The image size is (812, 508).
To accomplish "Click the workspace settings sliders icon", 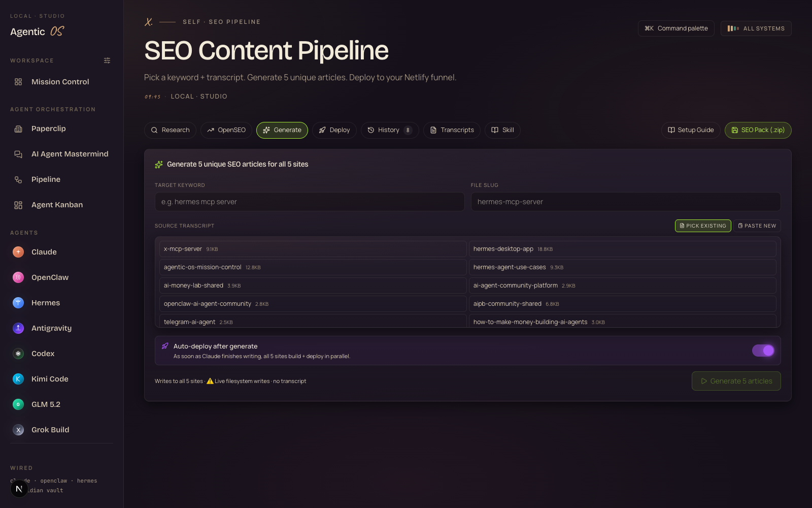I will pyautogui.click(x=107, y=60).
